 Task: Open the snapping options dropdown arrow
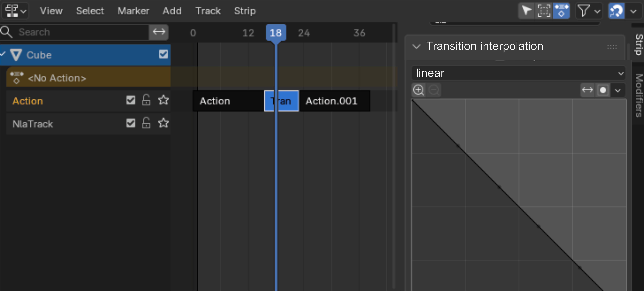[633, 11]
